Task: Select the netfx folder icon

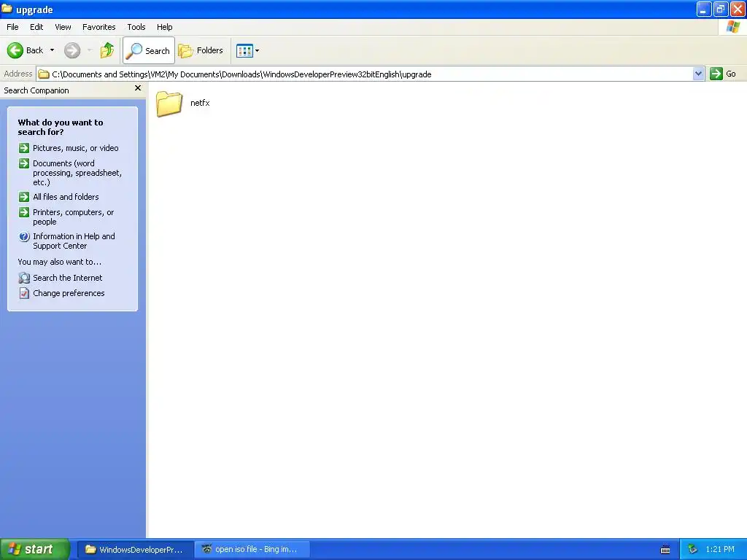Action: pyautogui.click(x=169, y=104)
